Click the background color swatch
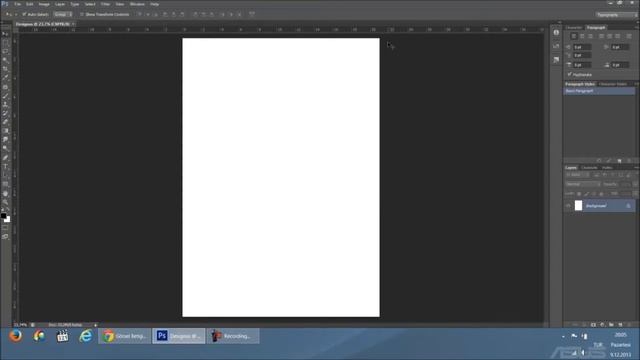 coord(8,220)
